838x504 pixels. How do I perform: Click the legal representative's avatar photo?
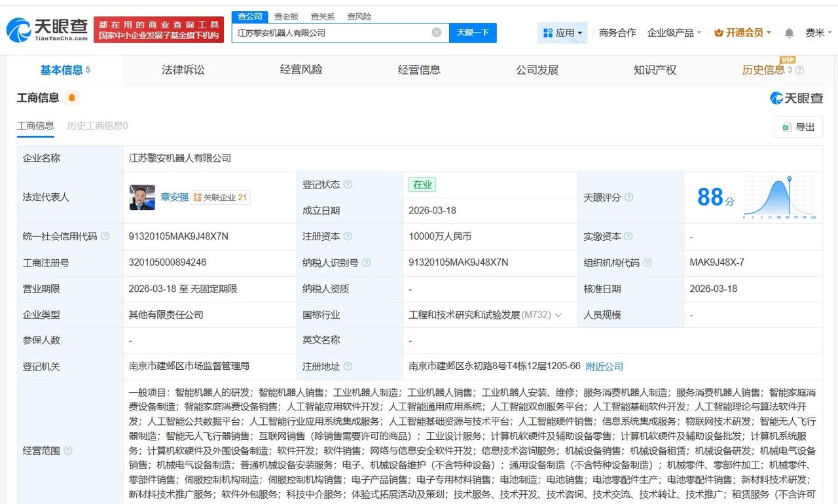pyautogui.click(x=142, y=197)
